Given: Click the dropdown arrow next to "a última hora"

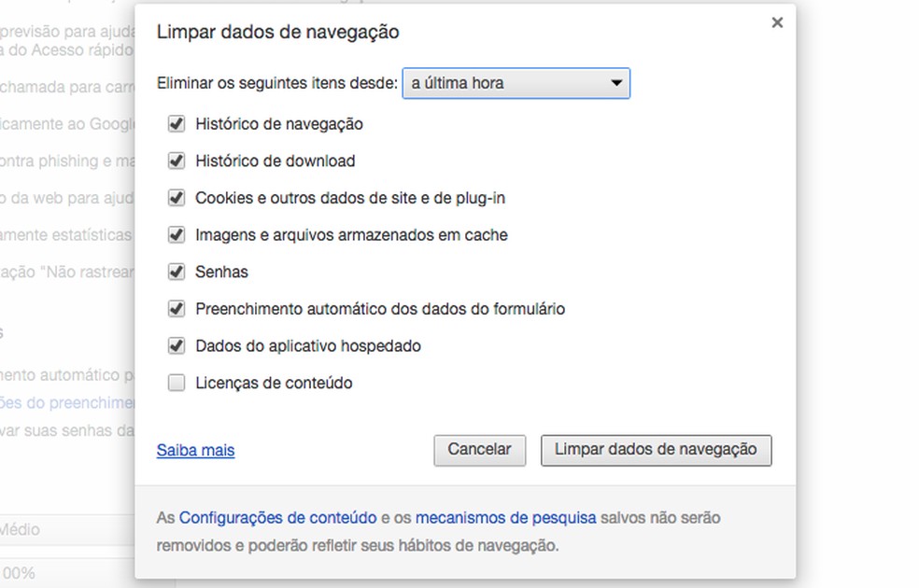Looking at the screenshot, I should click(616, 83).
